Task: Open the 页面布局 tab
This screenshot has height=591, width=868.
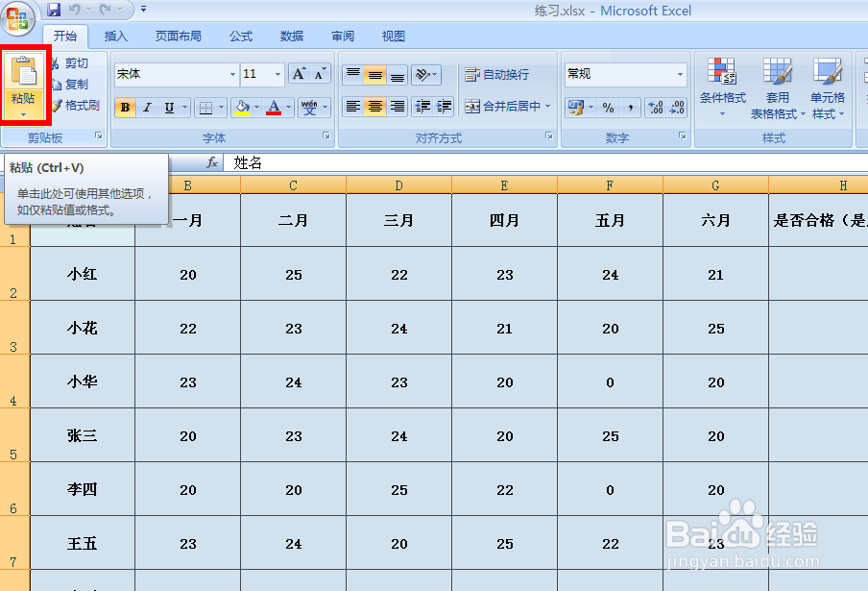Action: click(178, 36)
